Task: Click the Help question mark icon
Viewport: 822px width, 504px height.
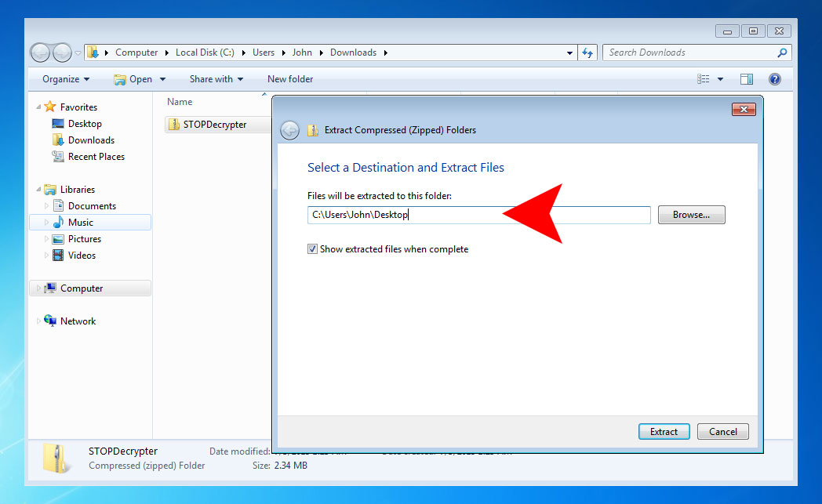Action: click(x=775, y=79)
